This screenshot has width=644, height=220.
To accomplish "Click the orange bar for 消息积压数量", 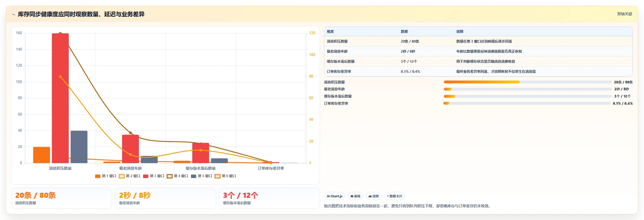I will pos(42,155).
